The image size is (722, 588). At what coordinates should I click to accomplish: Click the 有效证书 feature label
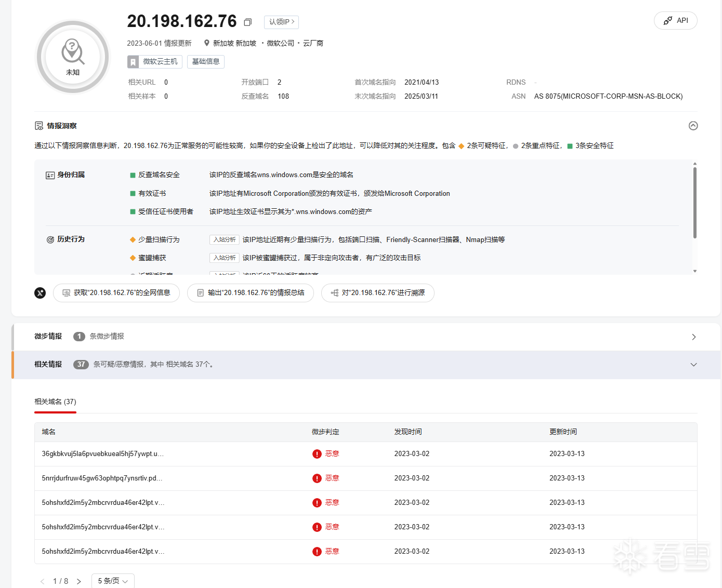click(x=152, y=194)
